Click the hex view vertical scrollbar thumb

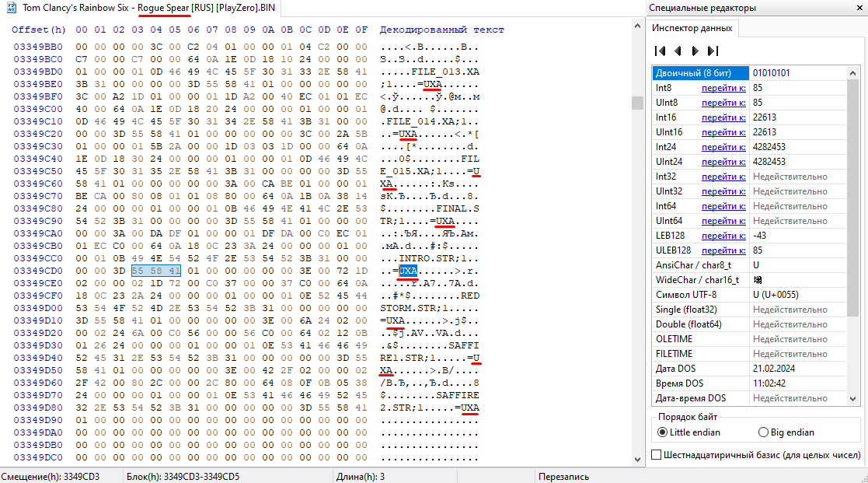coord(638,103)
